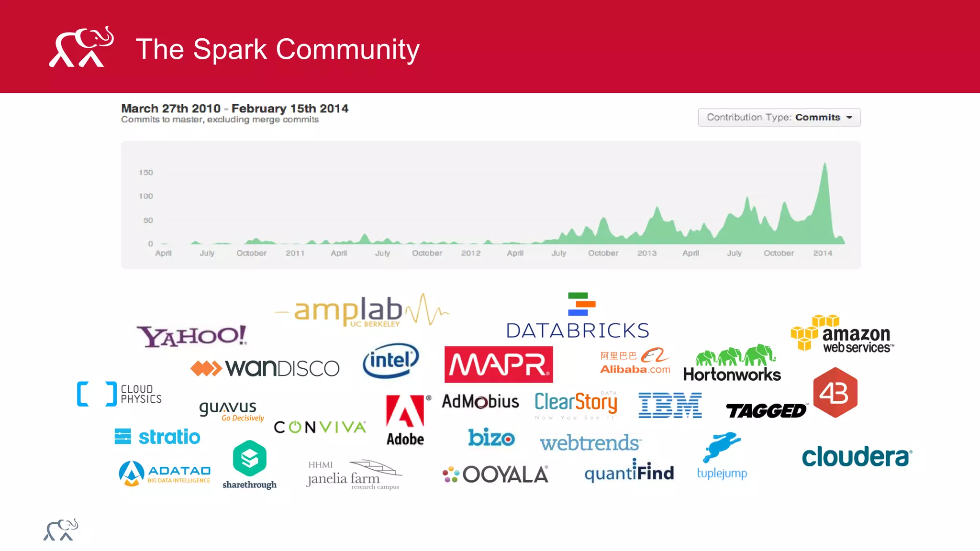This screenshot has width=980, height=551.
Task: Click the 2011 label on the chart axis
Action: tap(295, 253)
